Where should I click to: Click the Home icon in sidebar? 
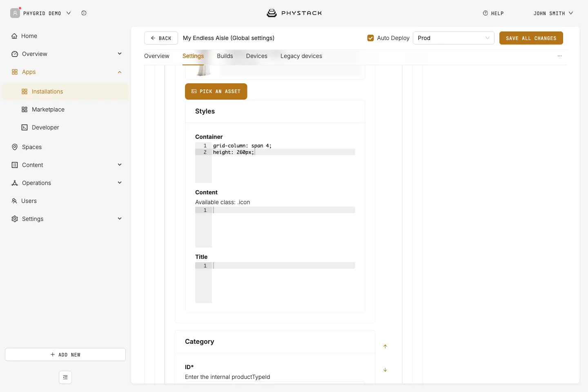tap(14, 36)
